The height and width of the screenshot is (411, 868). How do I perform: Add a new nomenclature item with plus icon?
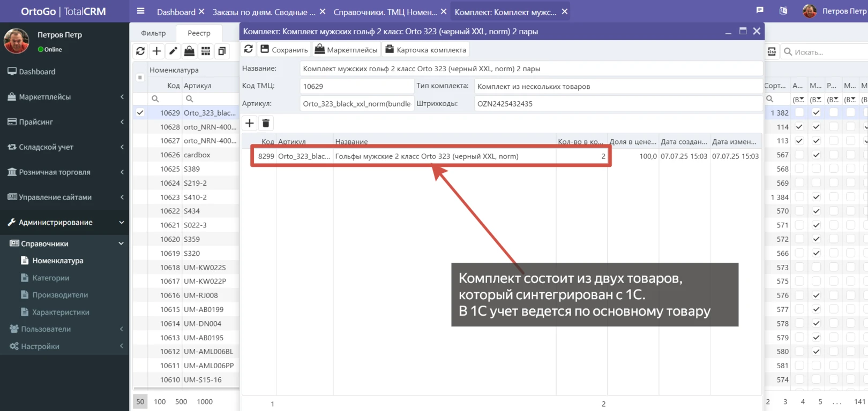[x=156, y=51]
